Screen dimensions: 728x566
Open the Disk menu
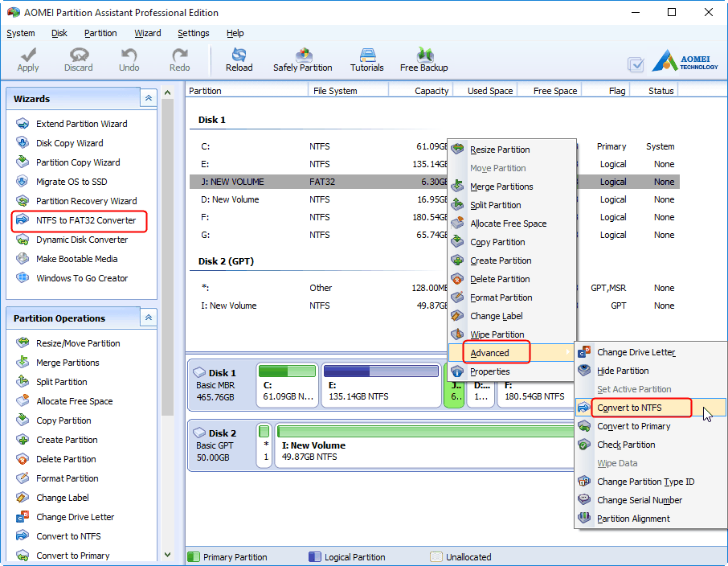coord(59,33)
